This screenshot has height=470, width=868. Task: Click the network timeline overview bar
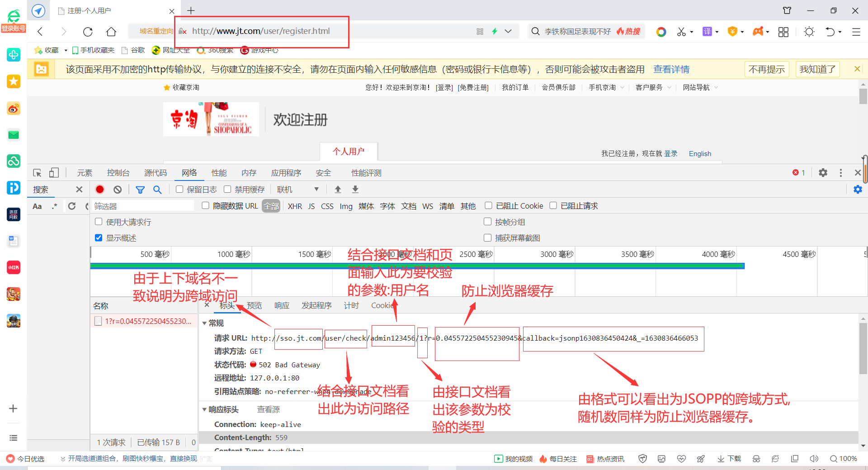(417, 266)
